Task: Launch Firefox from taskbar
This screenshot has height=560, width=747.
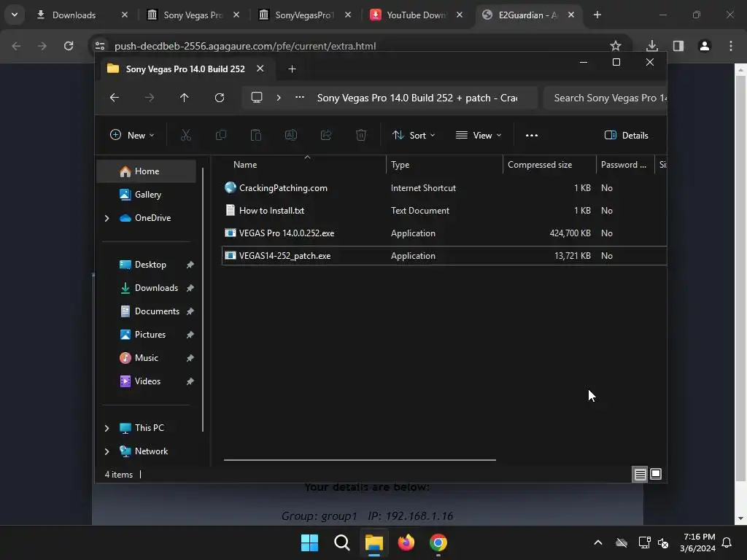Action: point(406,542)
